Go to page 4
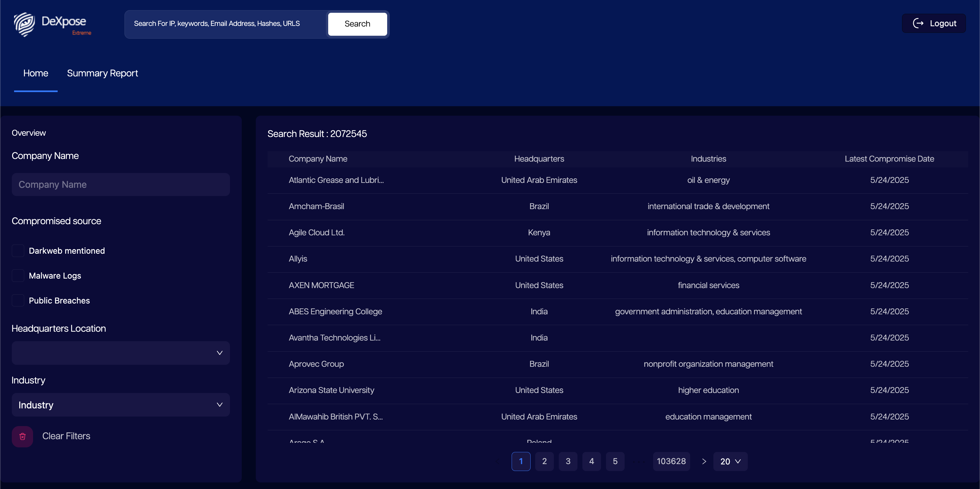This screenshot has width=980, height=489. pos(592,461)
